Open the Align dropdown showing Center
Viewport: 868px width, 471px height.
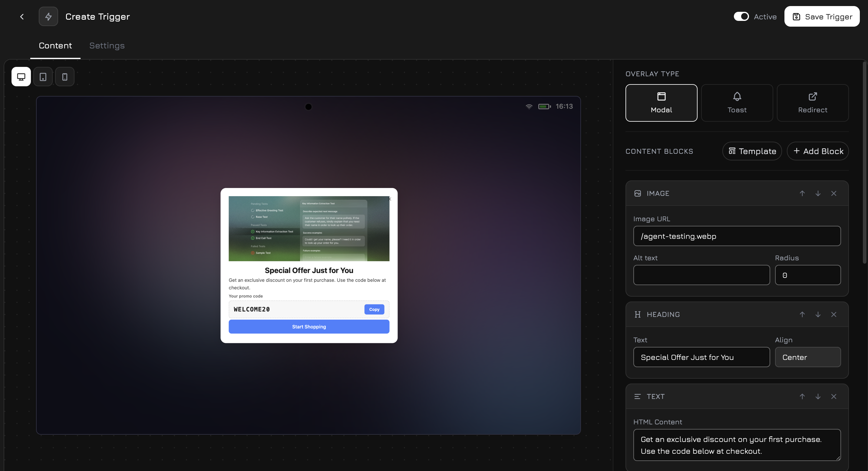point(808,357)
